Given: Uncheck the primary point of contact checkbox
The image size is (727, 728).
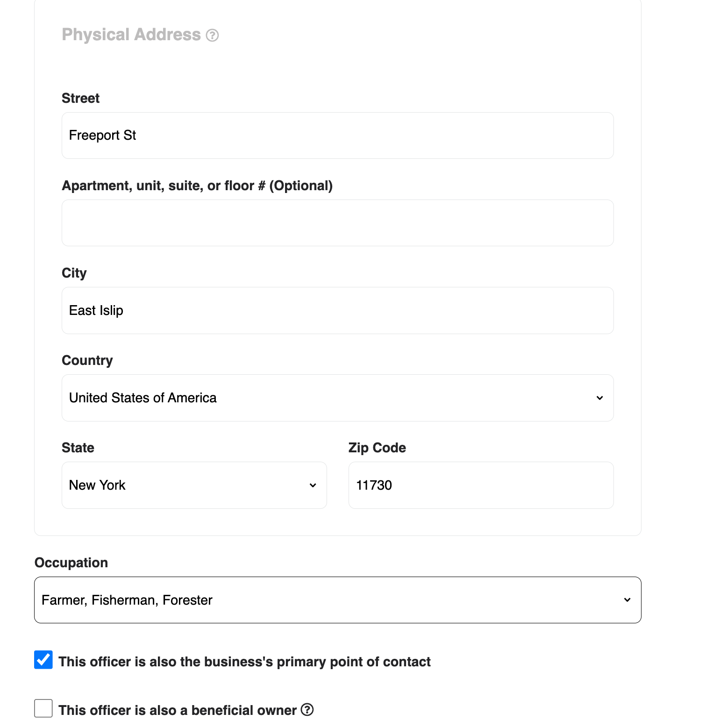Looking at the screenshot, I should coord(43,660).
